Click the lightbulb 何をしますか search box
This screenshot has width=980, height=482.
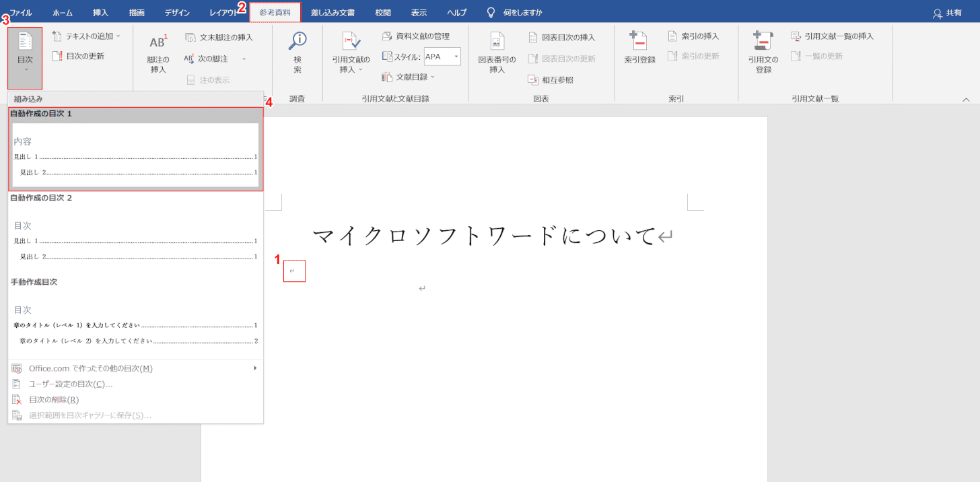click(515, 13)
